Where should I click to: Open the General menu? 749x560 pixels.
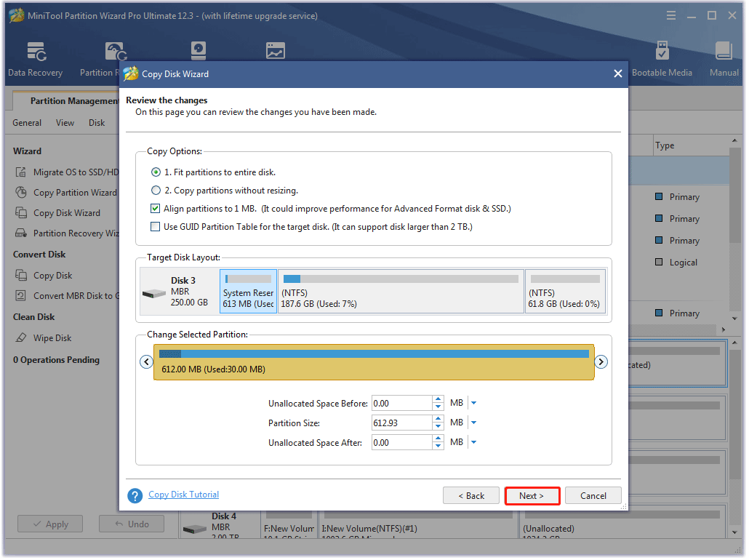tap(27, 123)
